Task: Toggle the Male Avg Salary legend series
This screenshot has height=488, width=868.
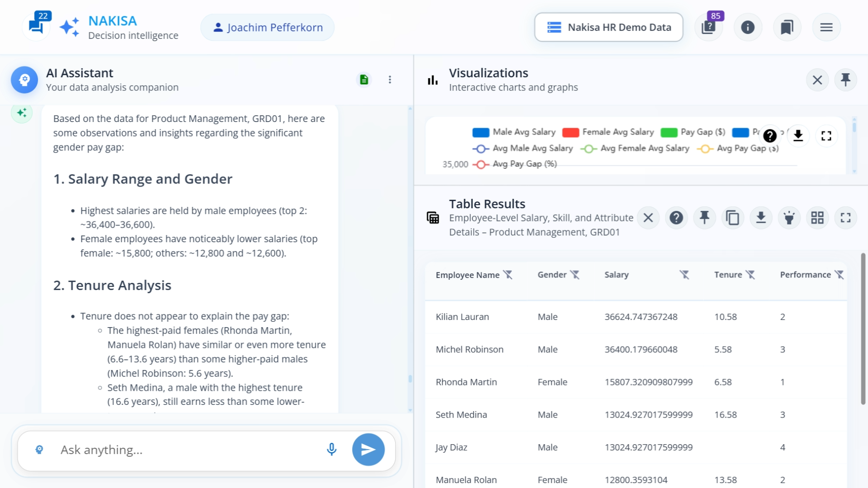Action: tap(514, 132)
